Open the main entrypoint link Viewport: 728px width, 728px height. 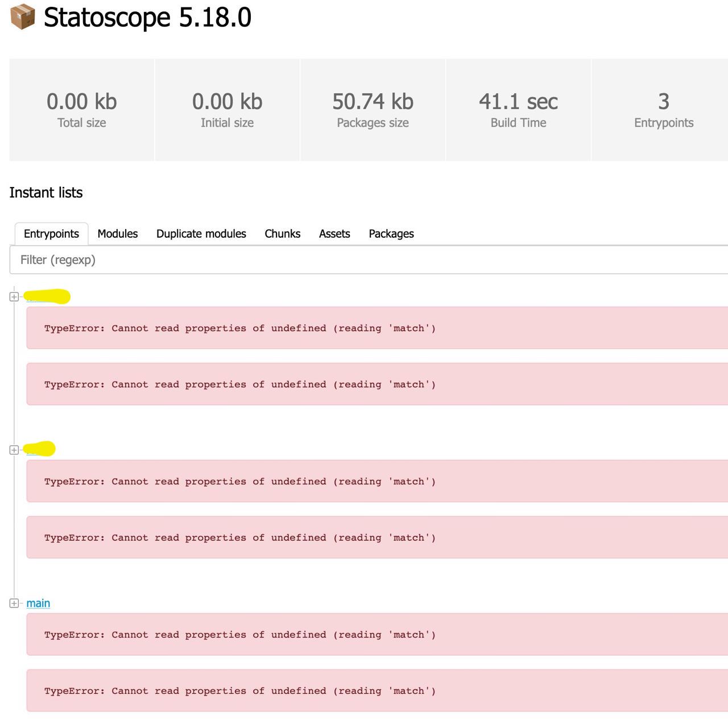[x=38, y=603]
